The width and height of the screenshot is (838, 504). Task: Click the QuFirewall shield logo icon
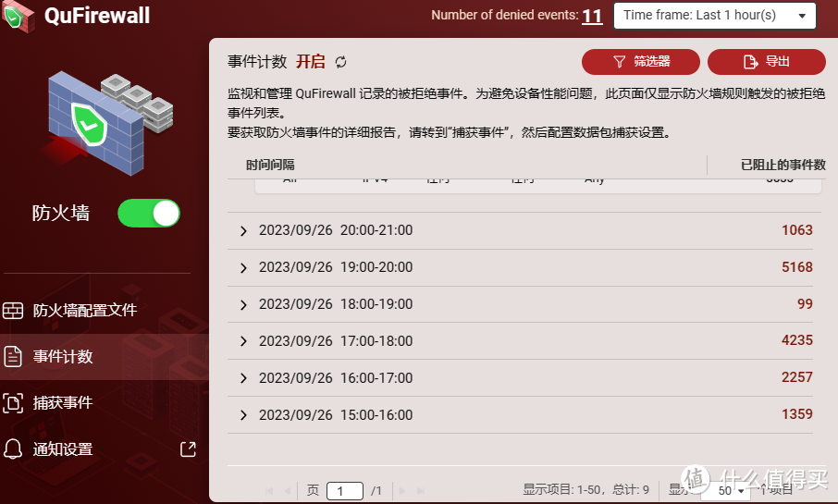[18, 16]
